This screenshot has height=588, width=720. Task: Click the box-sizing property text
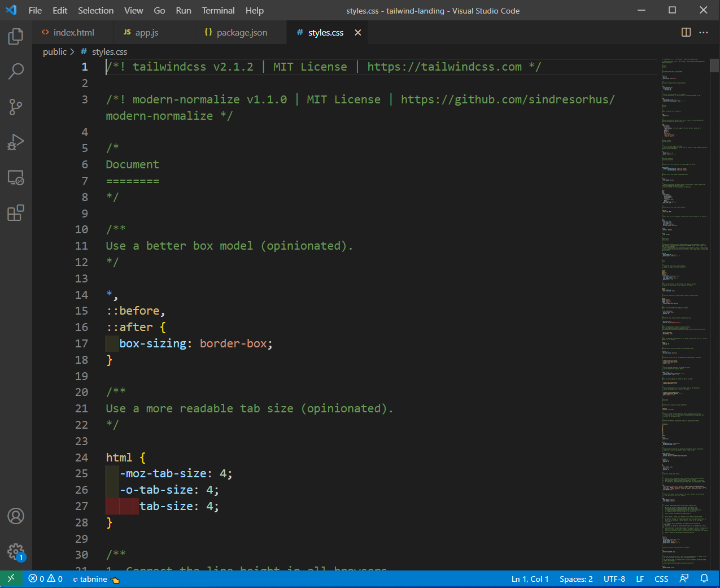click(152, 343)
